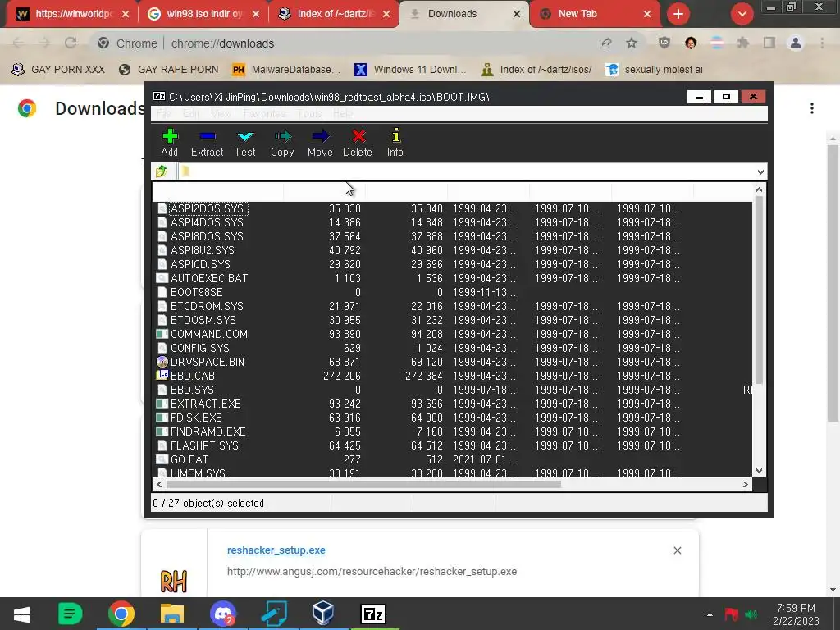This screenshot has height=630, width=840.
Task: Open the Windows 11 Download bookmark
Action: [x=410, y=70]
